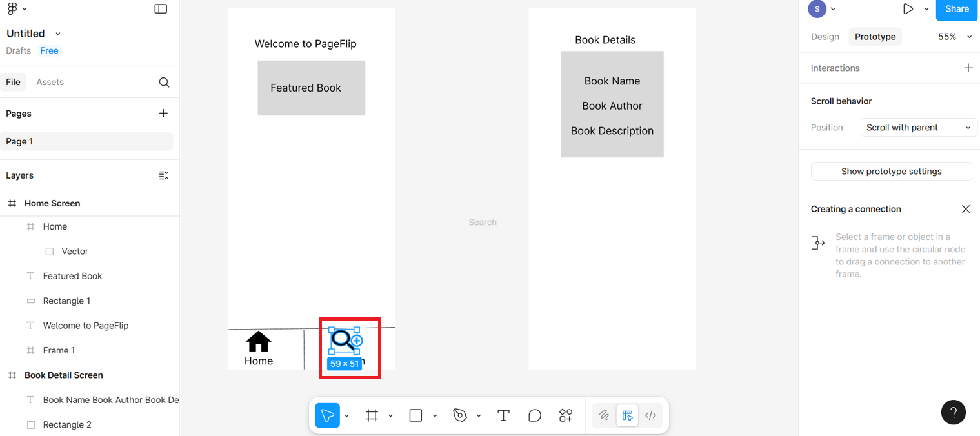Image resolution: width=980 pixels, height=436 pixels.
Task: Toggle the sidebar minimize UI icon
Action: point(161,9)
